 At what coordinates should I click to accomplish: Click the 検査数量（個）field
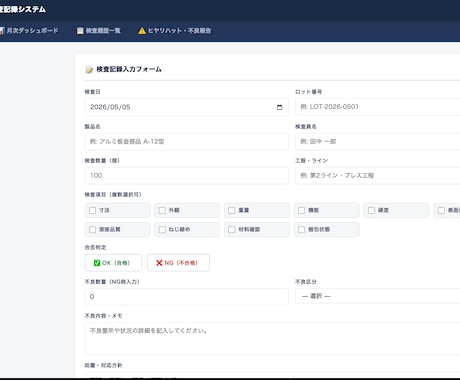click(187, 176)
